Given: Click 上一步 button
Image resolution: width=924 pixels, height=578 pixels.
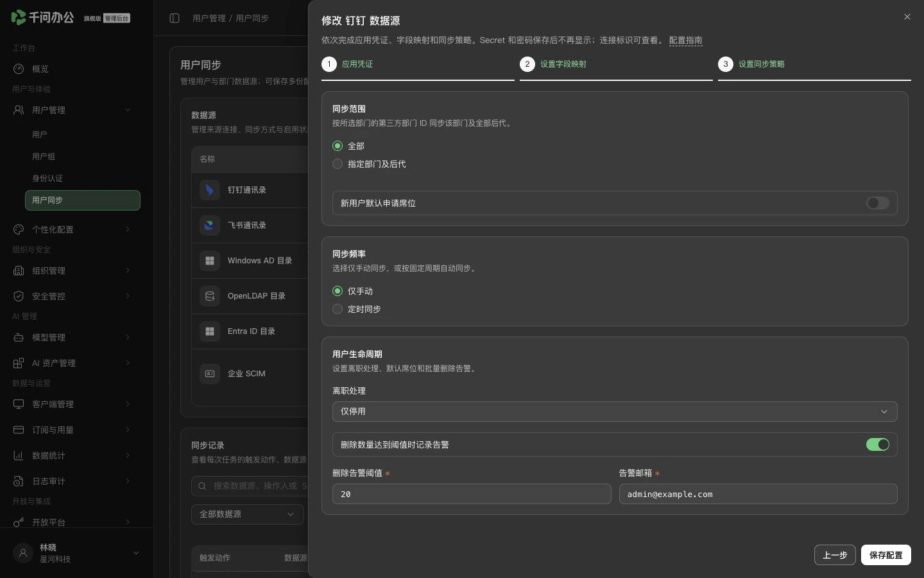Looking at the screenshot, I should [835, 555].
